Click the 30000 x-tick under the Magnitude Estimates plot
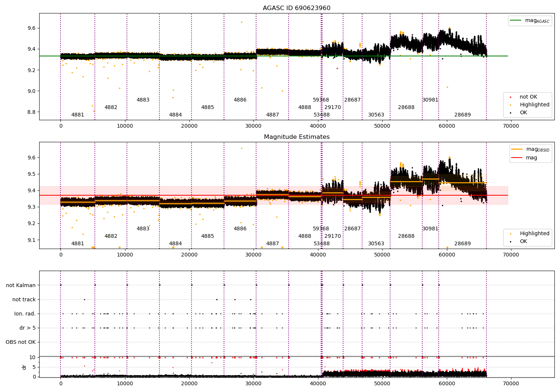Viewport: 560px width, 392px height. 253,255
